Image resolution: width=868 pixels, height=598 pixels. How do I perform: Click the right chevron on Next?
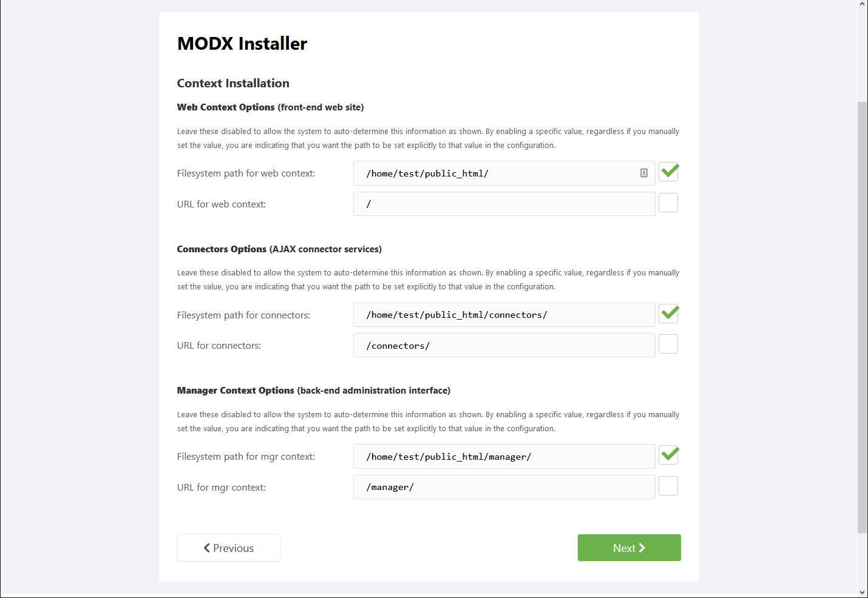[642, 548]
